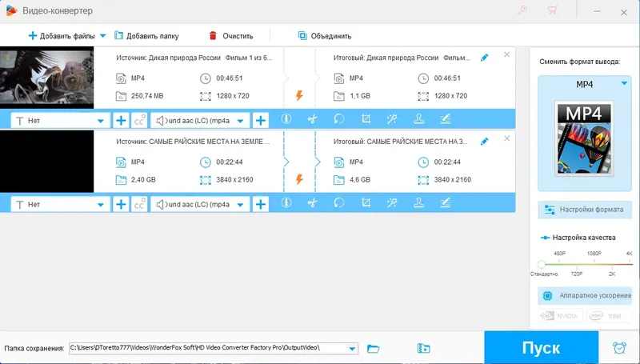Image resolution: width=640 pixels, height=364 pixels.
Task: Open the alarm clock scheduler icon
Action: point(619,348)
